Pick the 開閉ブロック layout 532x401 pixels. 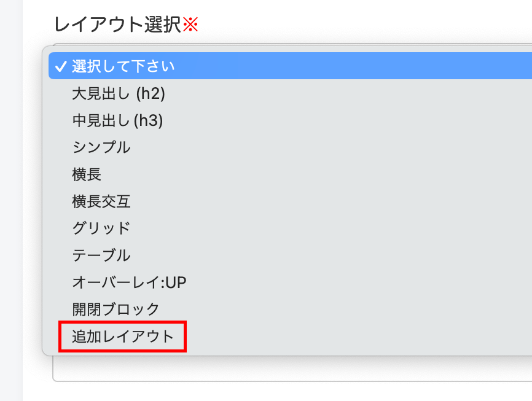click(116, 309)
